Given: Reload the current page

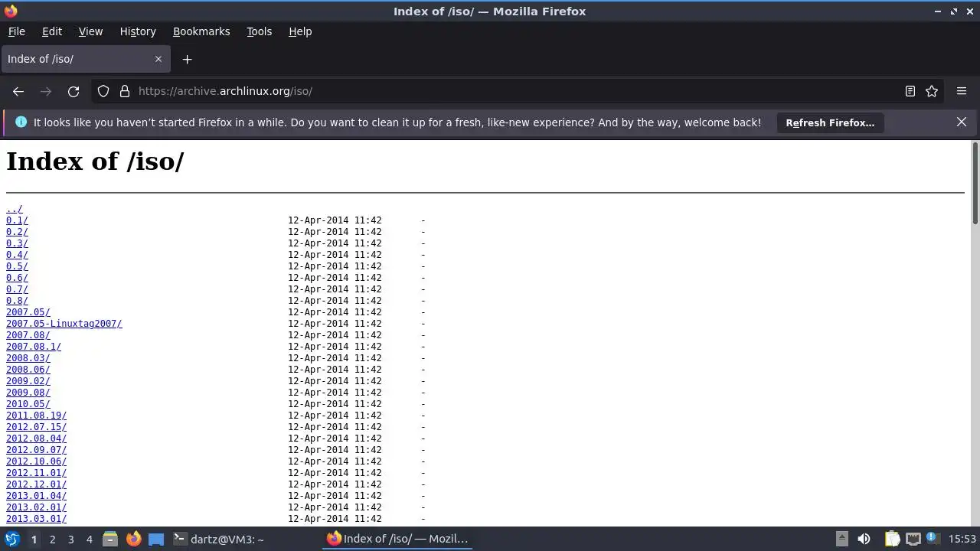Looking at the screenshot, I should pos(73,91).
